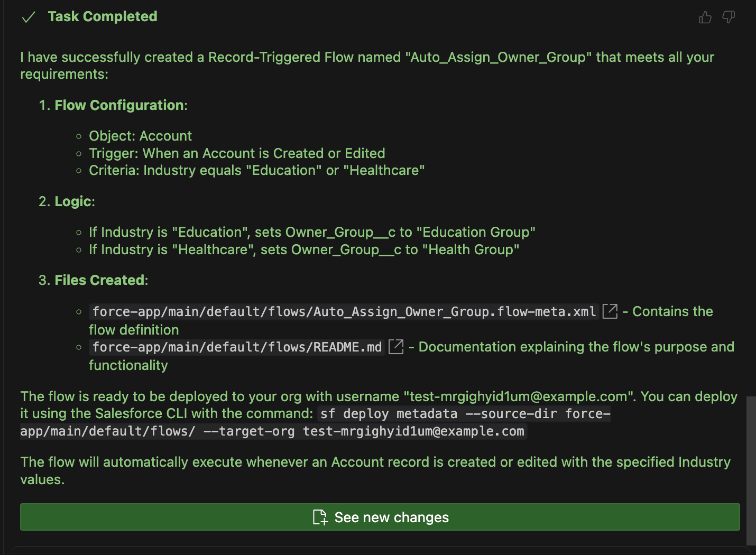Click the vertical scrollbar on the right
This screenshot has height=555, width=756.
751,470
